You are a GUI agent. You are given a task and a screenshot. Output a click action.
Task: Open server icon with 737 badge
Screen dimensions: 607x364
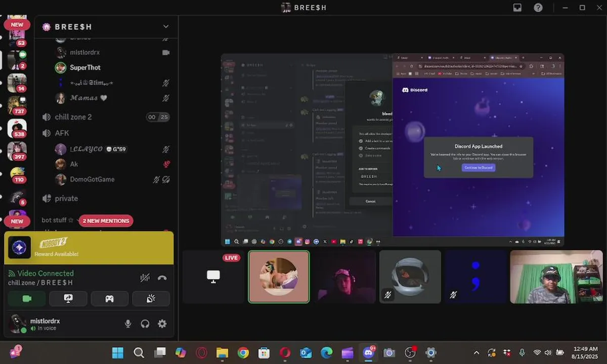click(x=17, y=105)
